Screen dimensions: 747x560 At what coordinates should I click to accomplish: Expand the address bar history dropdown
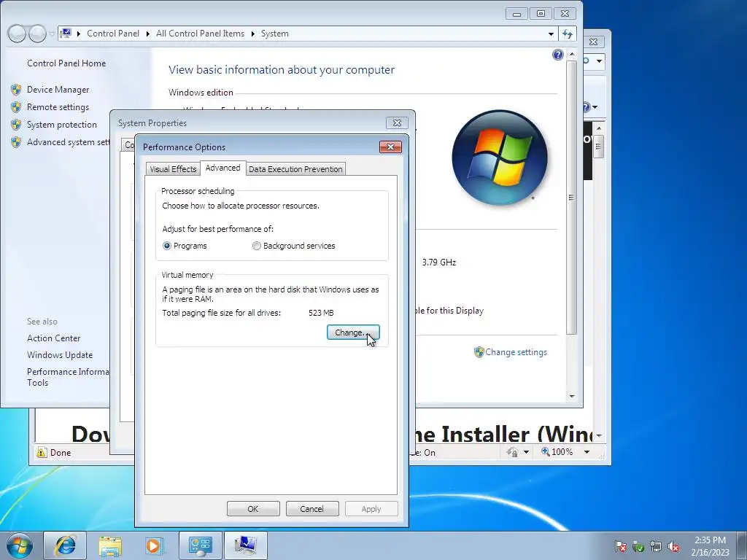tap(551, 34)
